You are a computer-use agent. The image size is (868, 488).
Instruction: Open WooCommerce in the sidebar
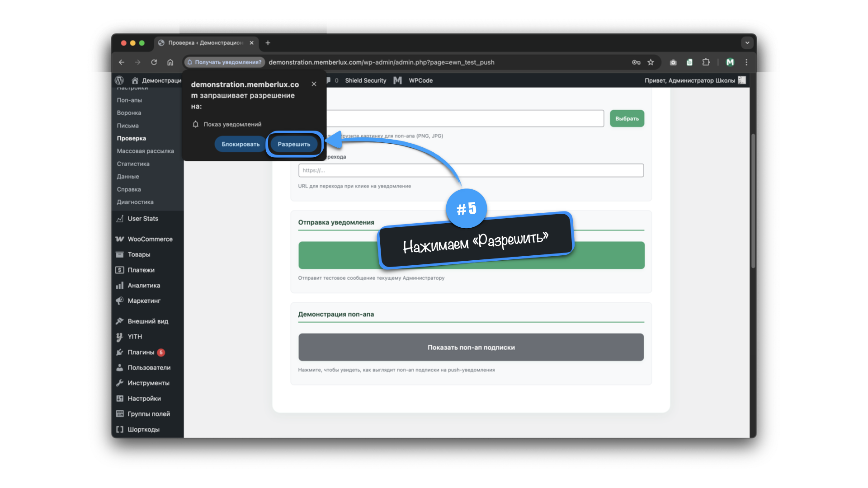click(150, 239)
